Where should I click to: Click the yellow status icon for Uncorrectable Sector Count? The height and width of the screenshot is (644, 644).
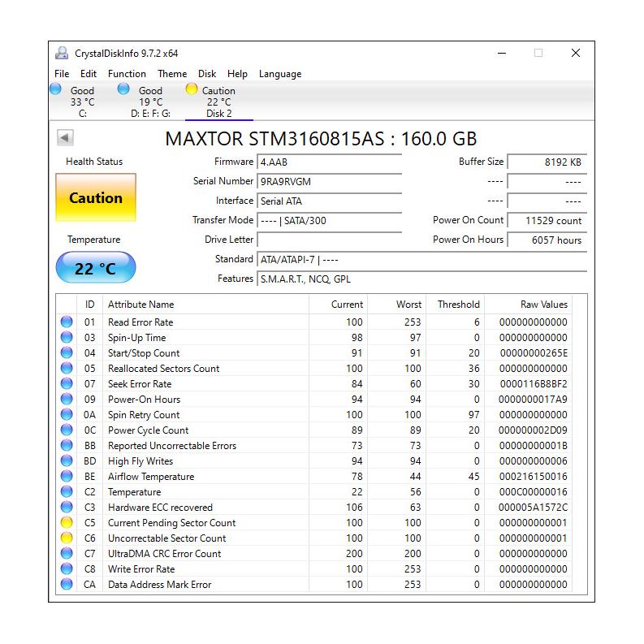click(67, 538)
